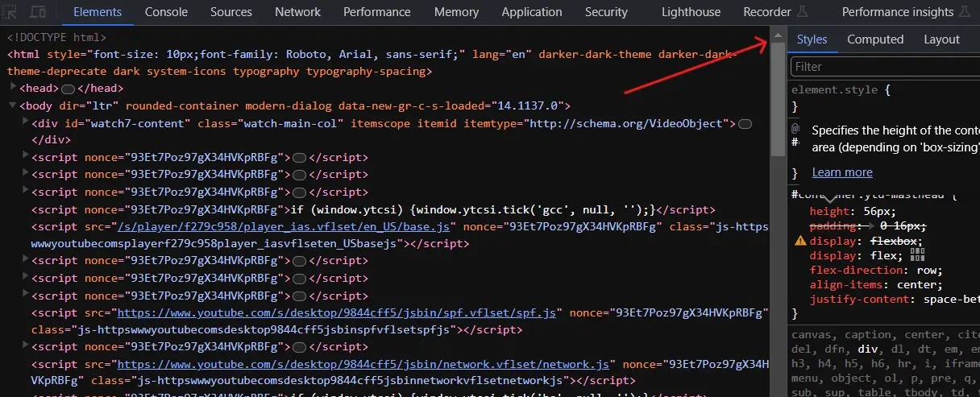This screenshot has width=980, height=397.
Task: Expand the head element node
Action: coord(13,88)
